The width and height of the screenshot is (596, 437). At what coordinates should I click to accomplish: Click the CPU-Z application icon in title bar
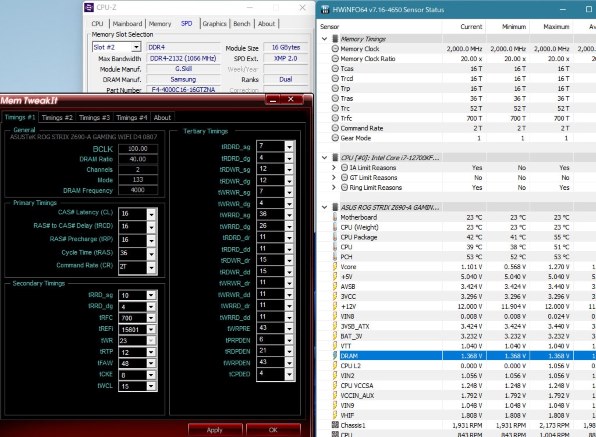coord(89,7)
